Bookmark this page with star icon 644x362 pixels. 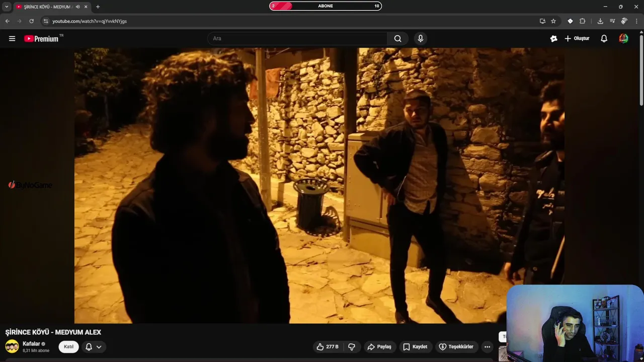[553, 21]
